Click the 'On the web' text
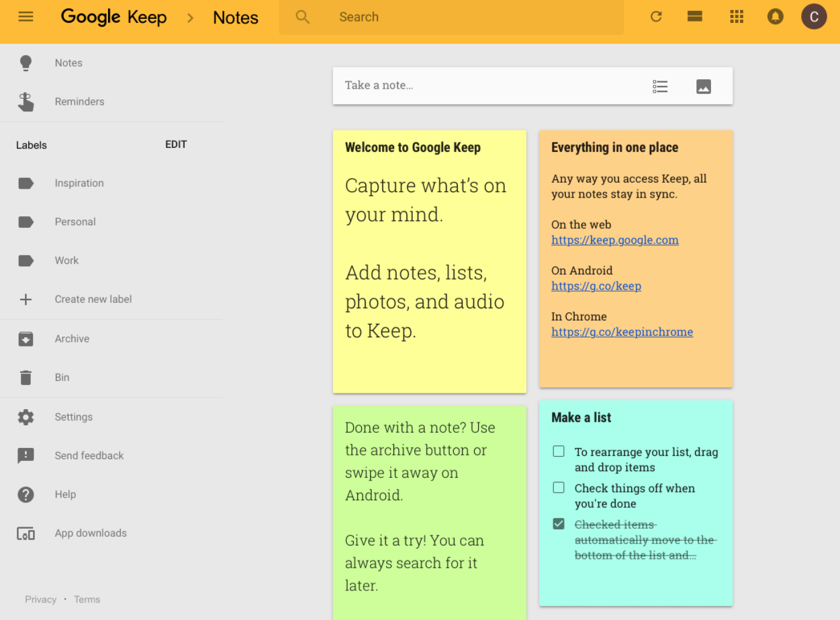The height and width of the screenshot is (620, 840). coord(581,225)
